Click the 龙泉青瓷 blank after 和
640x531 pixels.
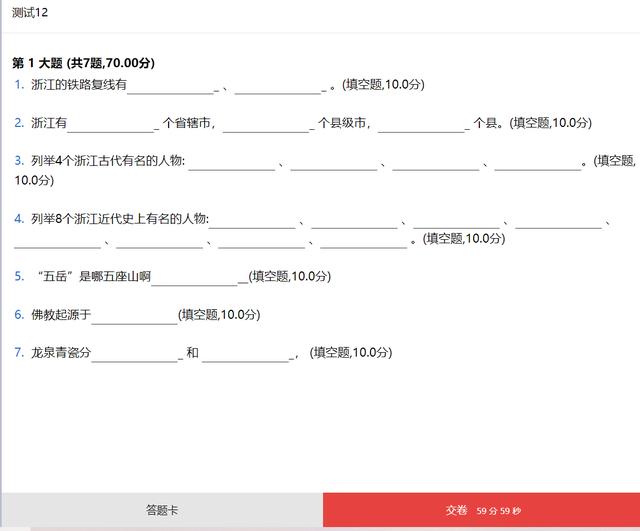(245, 354)
